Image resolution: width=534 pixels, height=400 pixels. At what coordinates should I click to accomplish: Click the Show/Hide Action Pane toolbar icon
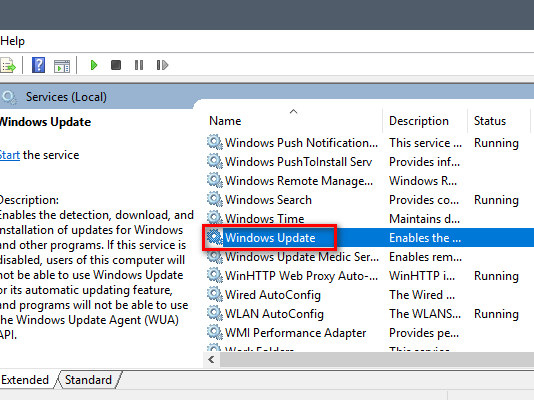[62, 65]
